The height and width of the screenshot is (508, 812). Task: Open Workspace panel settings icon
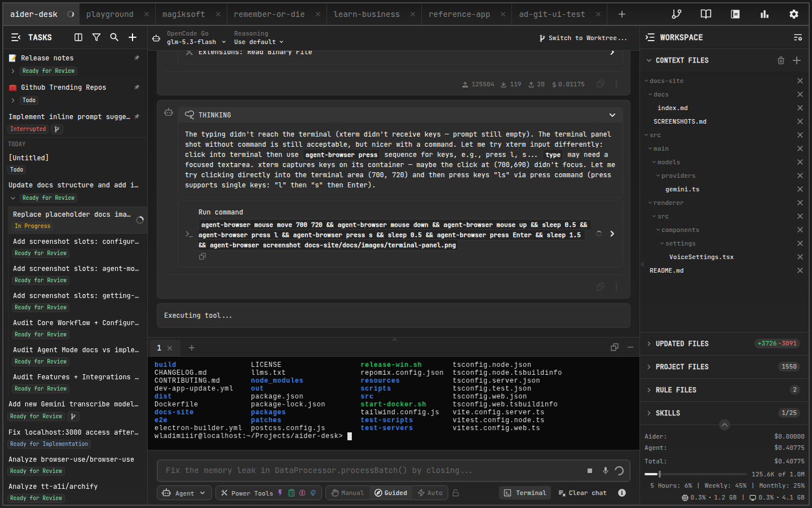[x=798, y=37]
